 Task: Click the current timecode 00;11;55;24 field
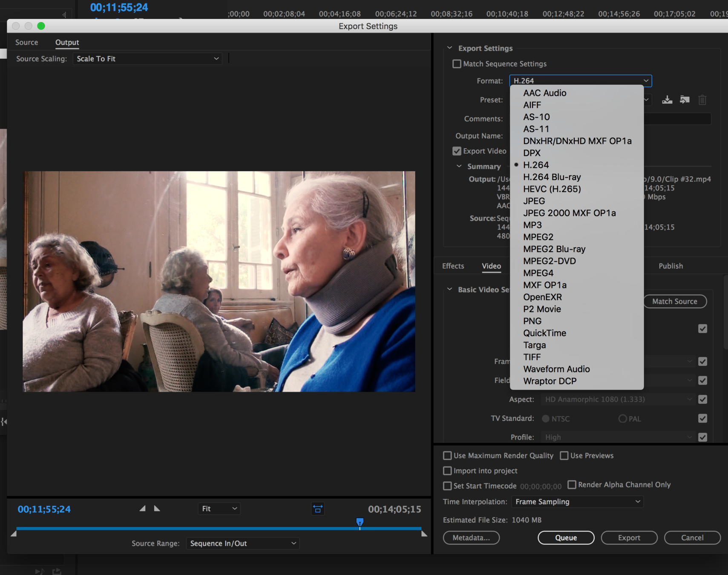pyautogui.click(x=44, y=509)
